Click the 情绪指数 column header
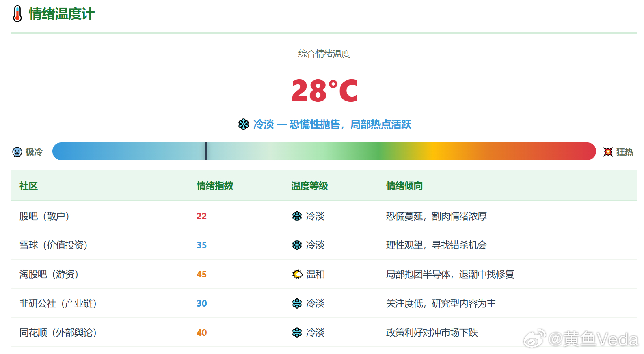 pyautogui.click(x=215, y=186)
